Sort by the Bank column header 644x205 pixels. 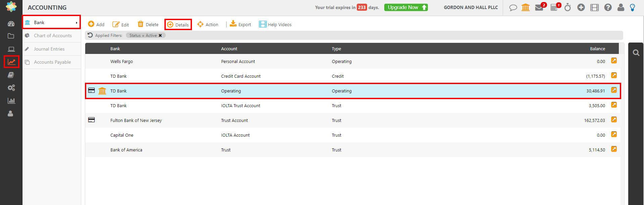pyautogui.click(x=115, y=49)
